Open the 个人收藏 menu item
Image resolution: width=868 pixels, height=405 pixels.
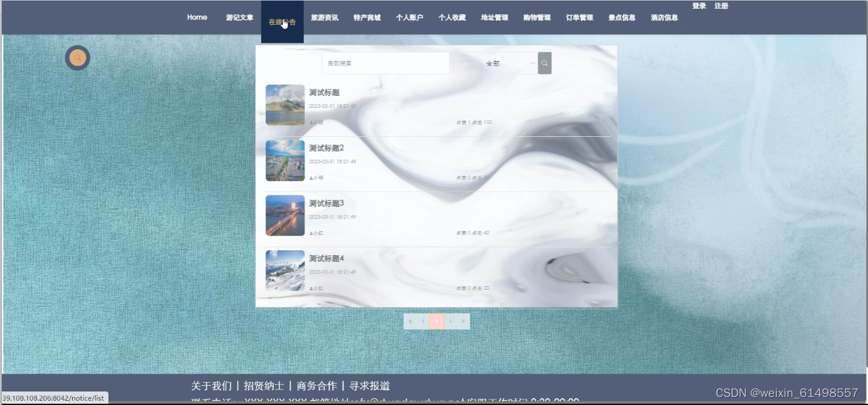[452, 17]
